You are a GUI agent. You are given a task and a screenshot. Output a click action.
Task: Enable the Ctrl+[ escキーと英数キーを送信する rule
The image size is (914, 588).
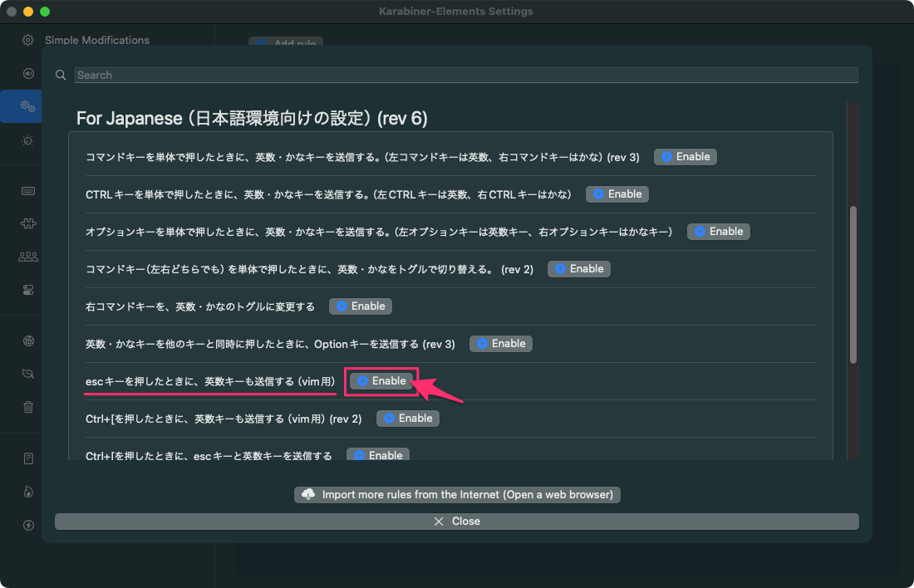[378, 454]
